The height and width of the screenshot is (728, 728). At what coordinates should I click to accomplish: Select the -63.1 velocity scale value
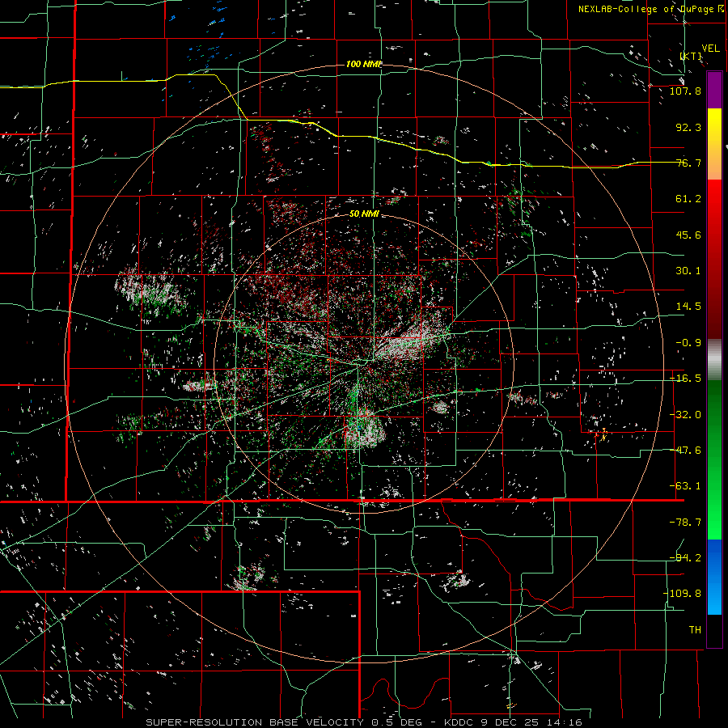coord(685,486)
